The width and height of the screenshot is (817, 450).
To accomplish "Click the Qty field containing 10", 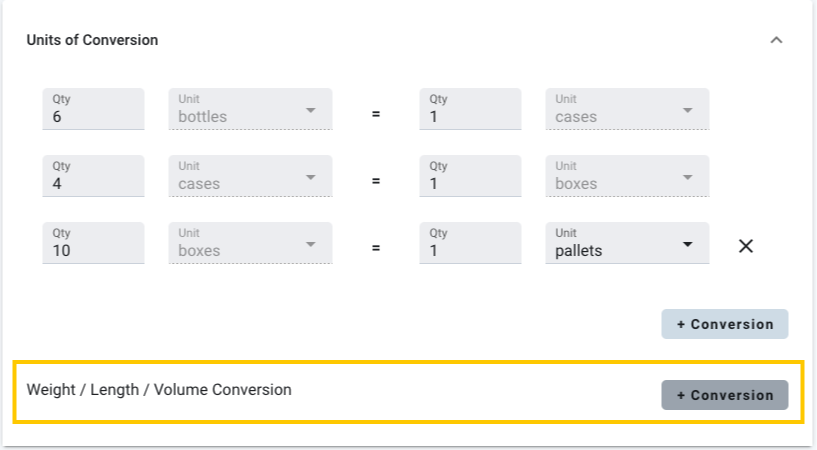I will click(93, 243).
